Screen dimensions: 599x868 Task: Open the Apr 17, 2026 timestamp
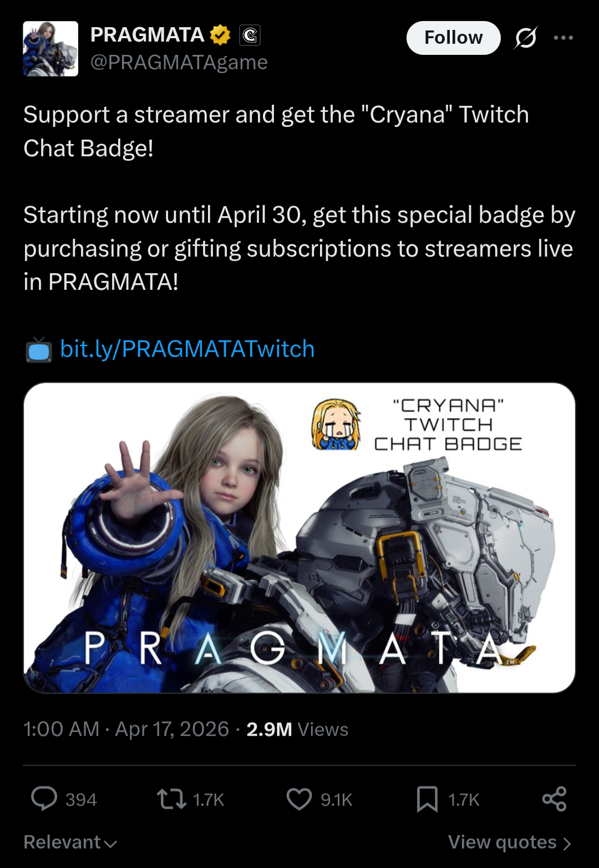[172, 729]
